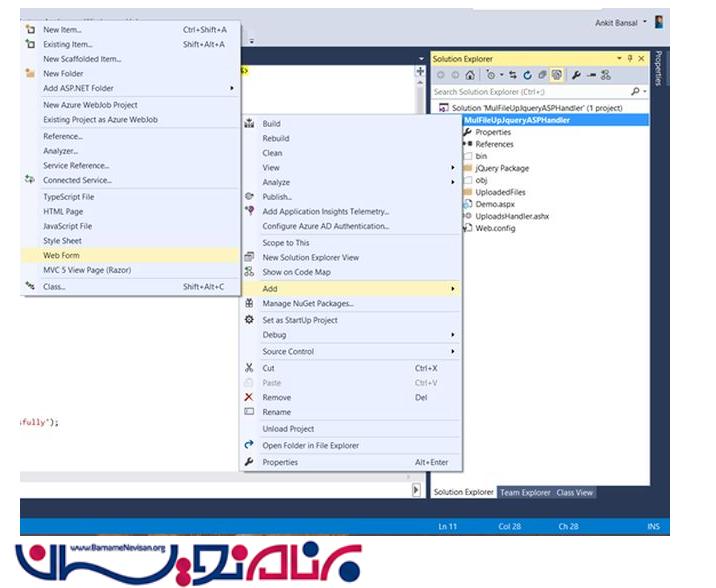Click the Search Solution Explorer input field
The width and height of the screenshot is (716, 588).
(x=531, y=92)
